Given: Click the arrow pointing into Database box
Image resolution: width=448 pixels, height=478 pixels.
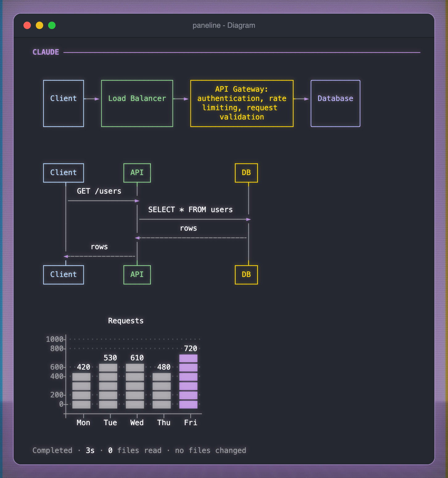Looking at the screenshot, I should click(x=301, y=99).
